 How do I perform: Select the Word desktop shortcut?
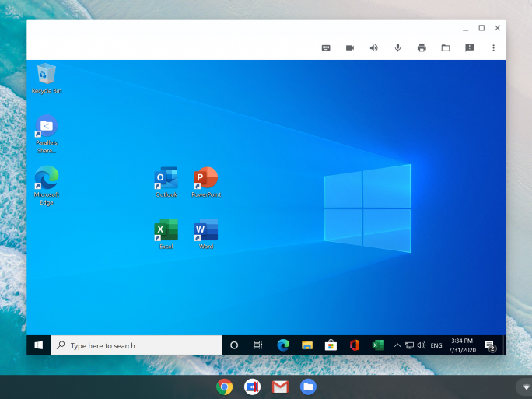point(206,234)
